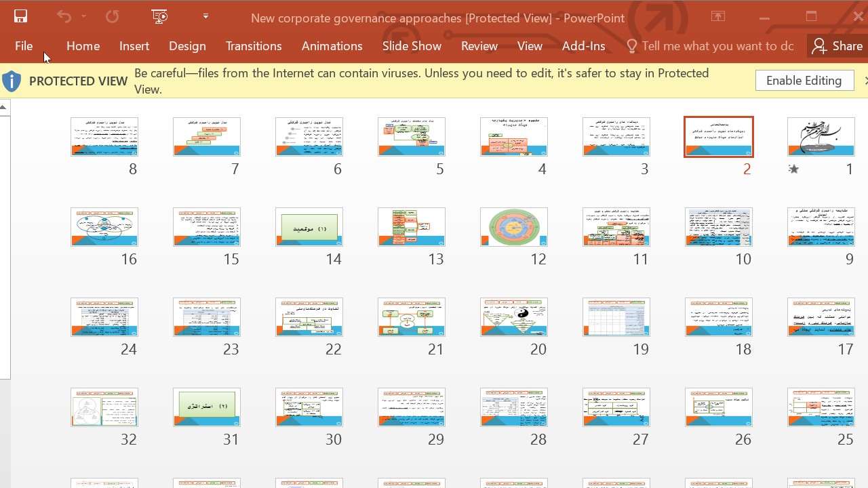868x488 pixels.
Task: Click the Redo icon
Action: [x=112, y=17]
